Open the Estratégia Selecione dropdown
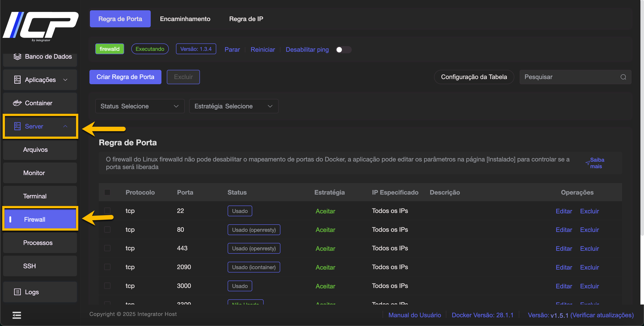644x326 pixels. [x=233, y=106]
